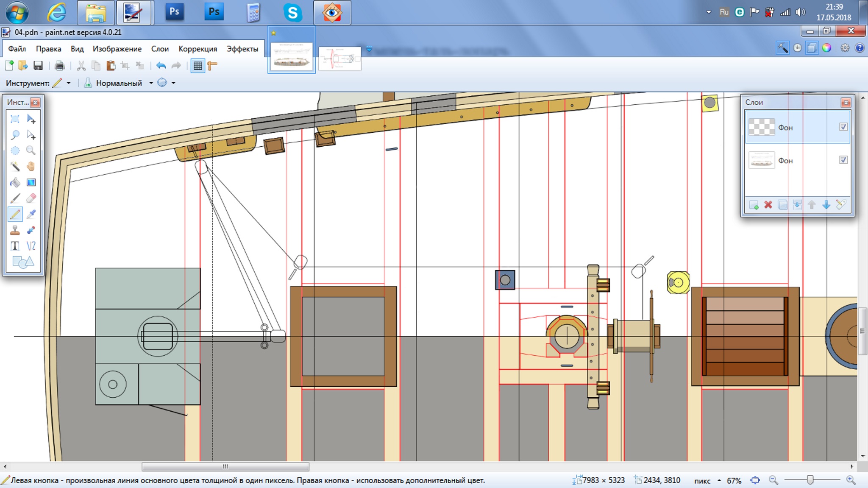868x488 pixels.
Task: Select the Clone Stamp tool
Action: [x=15, y=230]
